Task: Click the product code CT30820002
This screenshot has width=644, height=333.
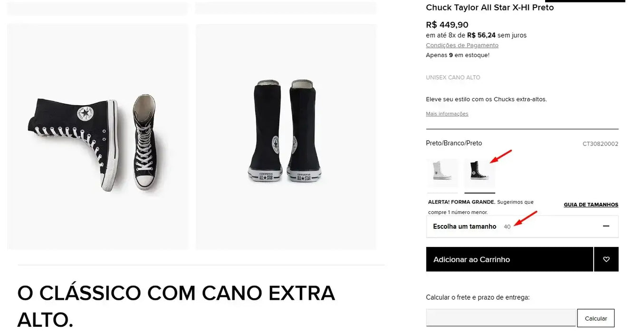Action: pyautogui.click(x=600, y=144)
